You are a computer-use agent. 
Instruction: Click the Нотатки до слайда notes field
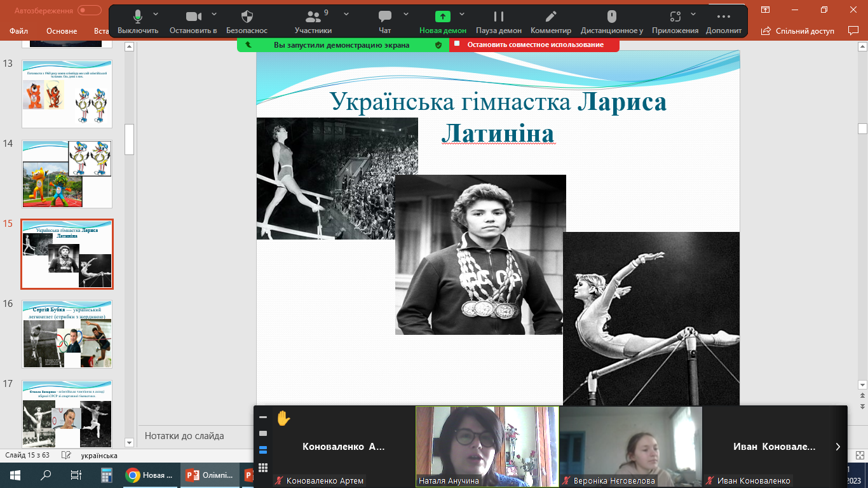coord(184,436)
